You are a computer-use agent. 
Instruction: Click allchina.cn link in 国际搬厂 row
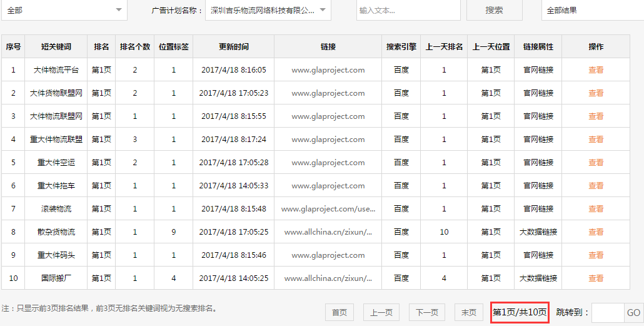[328, 278]
